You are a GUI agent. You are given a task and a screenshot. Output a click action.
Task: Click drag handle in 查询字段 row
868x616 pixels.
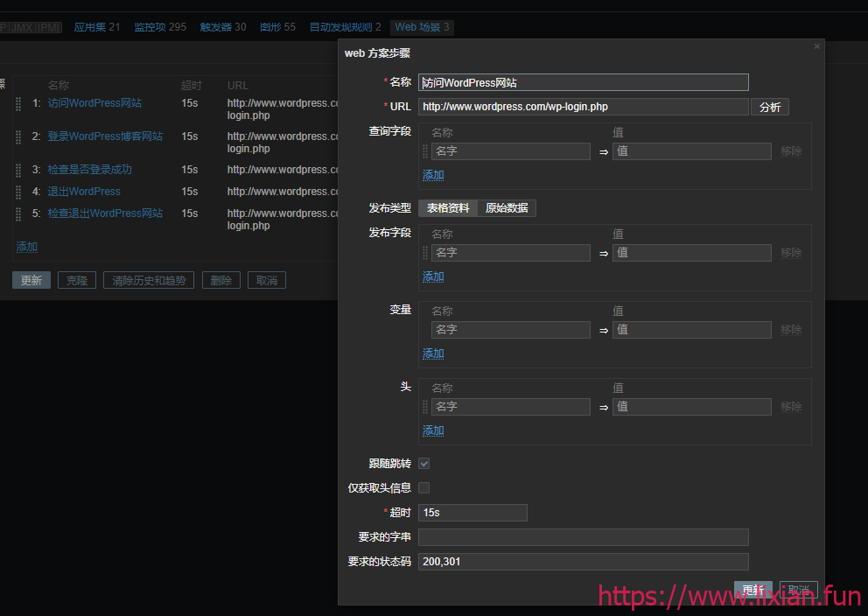click(x=425, y=151)
